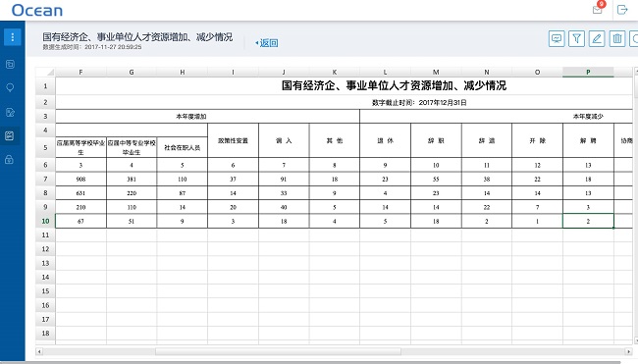638x364 pixels.
Task: Open the three-dot sidebar menu
Action: click(12, 37)
